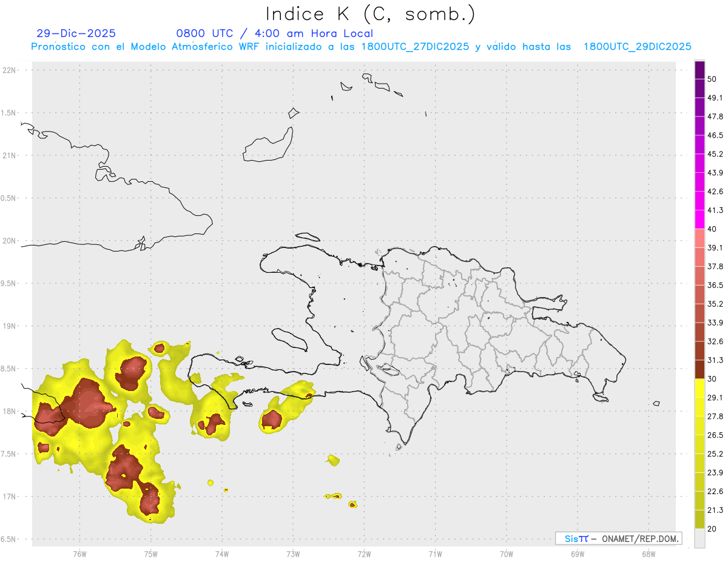Click the legend value '25.2'
Viewport: 728px width, 562px height.
(715, 454)
